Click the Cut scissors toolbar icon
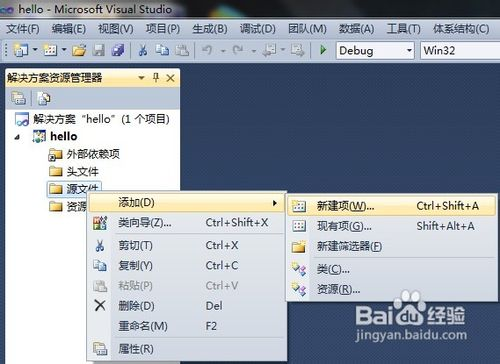Screen dimensions: 500x364 tap(143, 50)
